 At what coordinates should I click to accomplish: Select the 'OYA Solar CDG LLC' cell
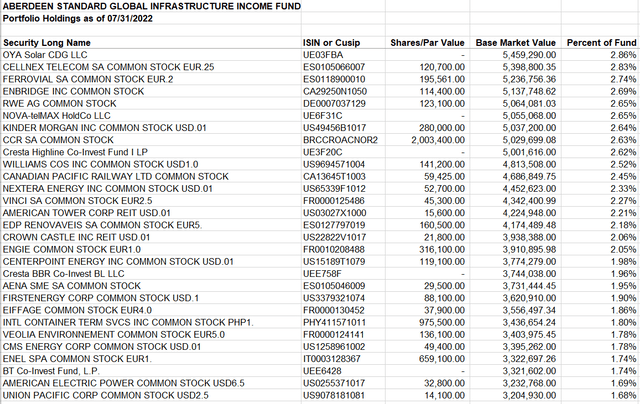pos(45,55)
